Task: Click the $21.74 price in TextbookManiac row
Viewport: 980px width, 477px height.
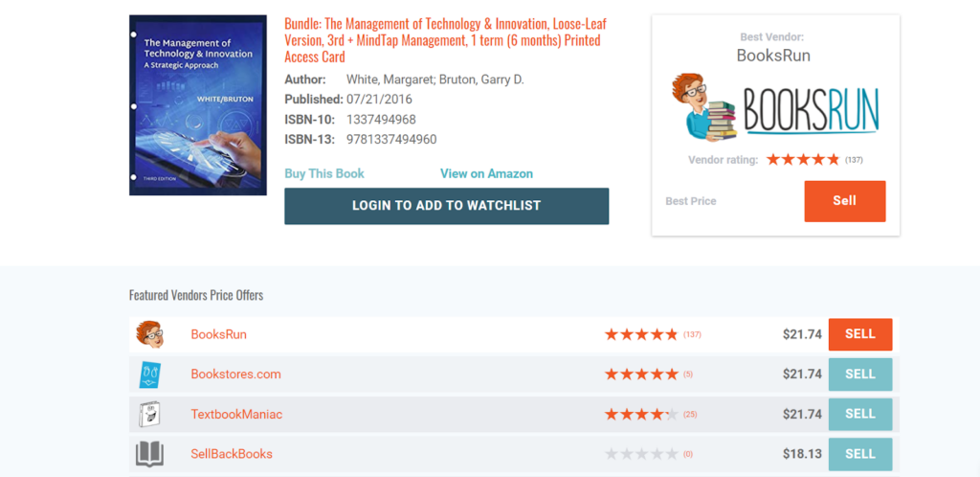Action: [x=802, y=414]
